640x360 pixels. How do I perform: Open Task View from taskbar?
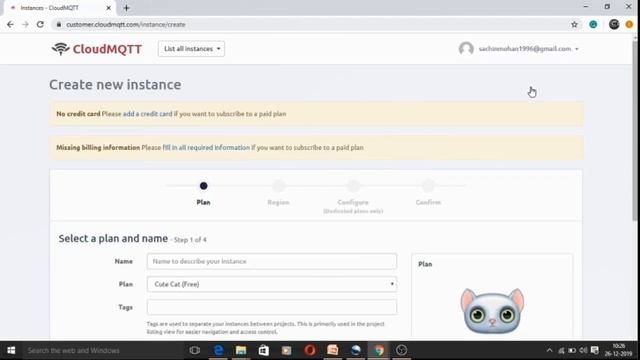pyautogui.click(x=195, y=350)
